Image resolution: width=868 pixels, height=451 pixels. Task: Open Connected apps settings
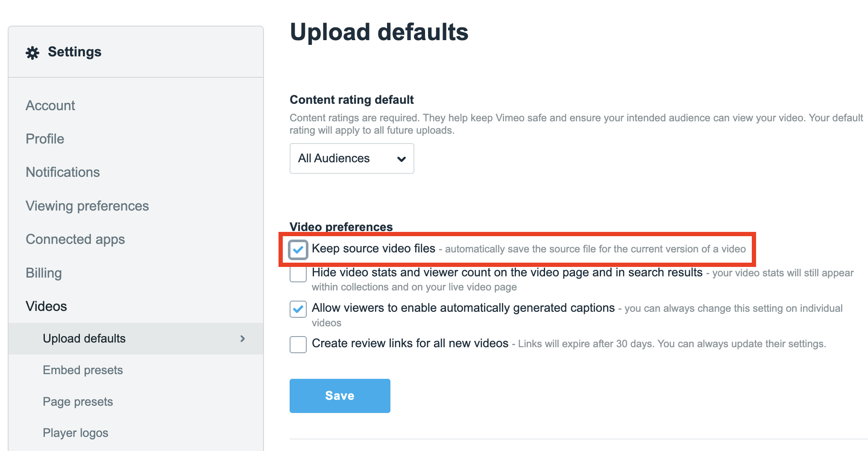(75, 239)
